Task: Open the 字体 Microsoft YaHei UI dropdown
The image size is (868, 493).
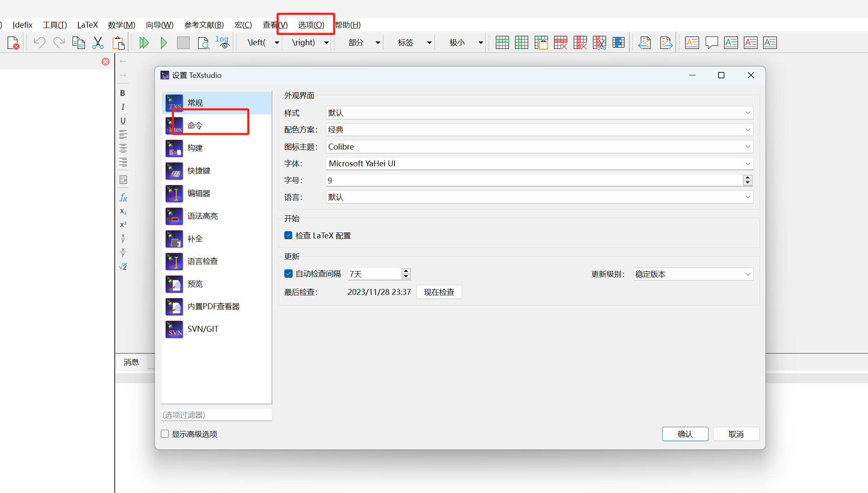Action: coord(539,163)
